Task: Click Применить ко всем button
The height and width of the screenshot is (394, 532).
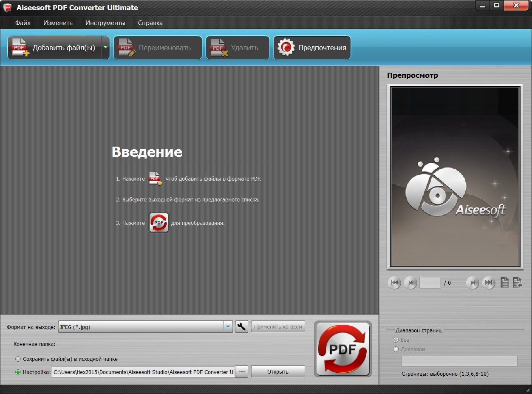Action: (x=278, y=327)
